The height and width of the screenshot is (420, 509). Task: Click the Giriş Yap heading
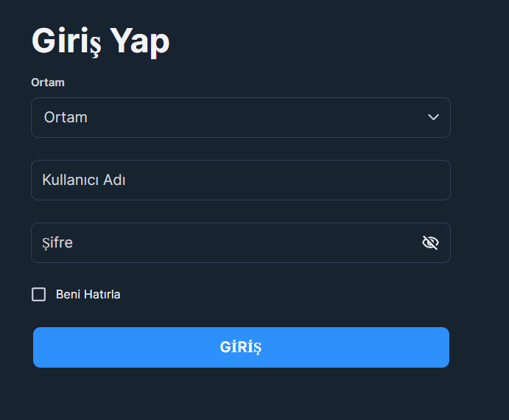point(101,41)
